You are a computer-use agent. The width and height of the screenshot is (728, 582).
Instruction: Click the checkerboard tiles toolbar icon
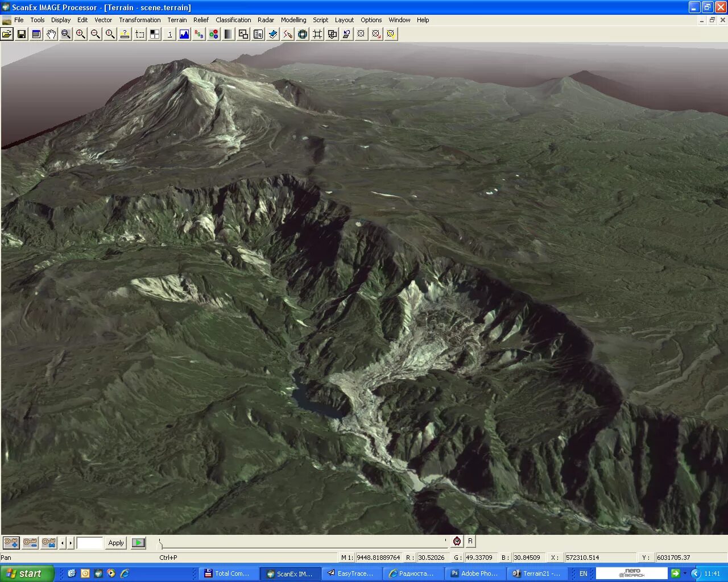coord(155,34)
